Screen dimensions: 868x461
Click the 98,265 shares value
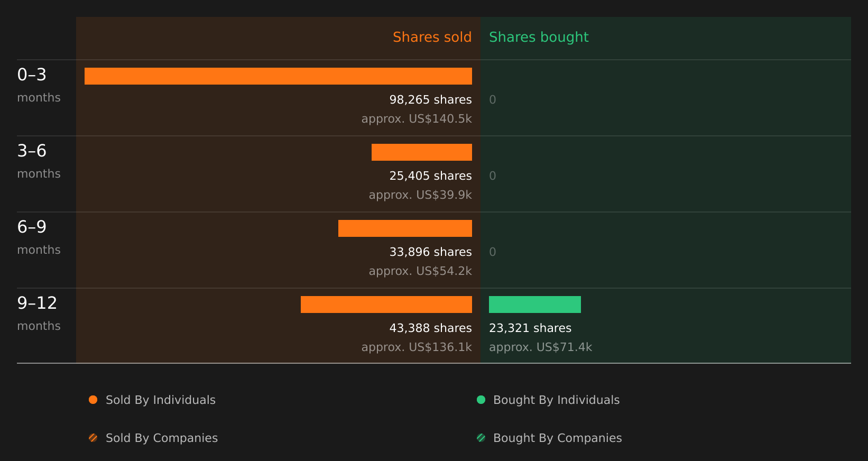coord(430,100)
